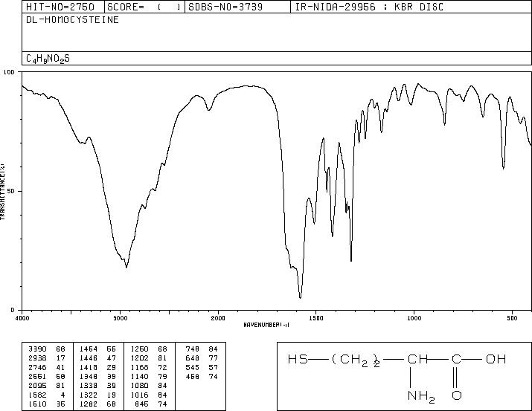Image resolution: width=532 pixels, height=411 pixels.
Task: Click the 545 entry in the peak table
Action: [x=193, y=367]
